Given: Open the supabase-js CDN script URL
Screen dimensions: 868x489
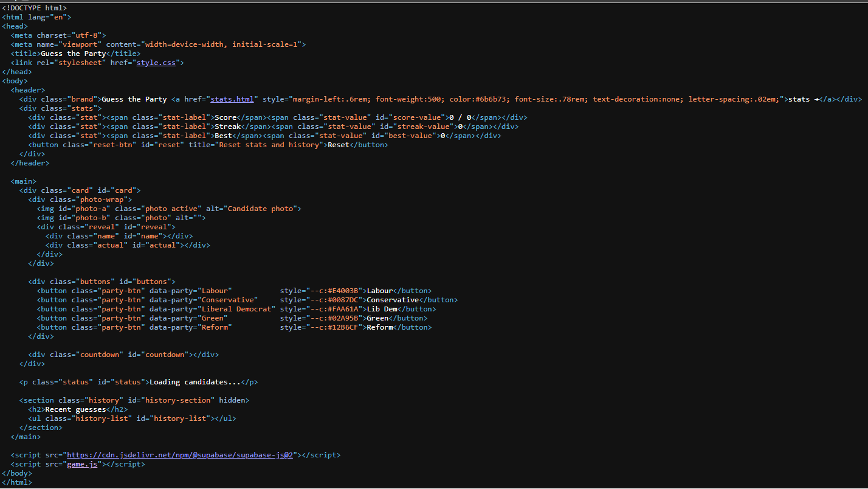Looking at the screenshot, I should [180, 455].
